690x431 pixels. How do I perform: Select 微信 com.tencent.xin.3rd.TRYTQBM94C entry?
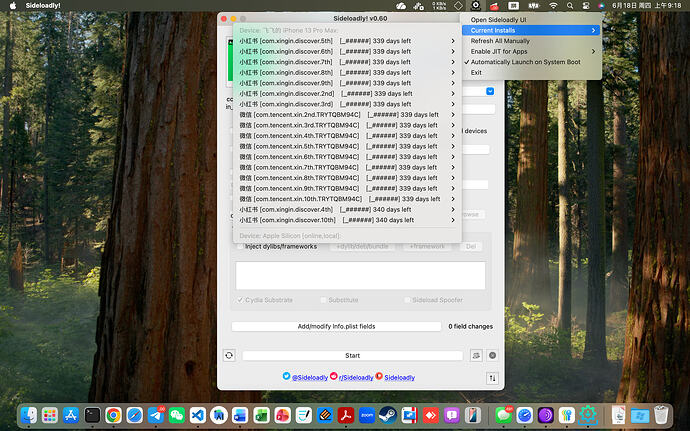347,125
